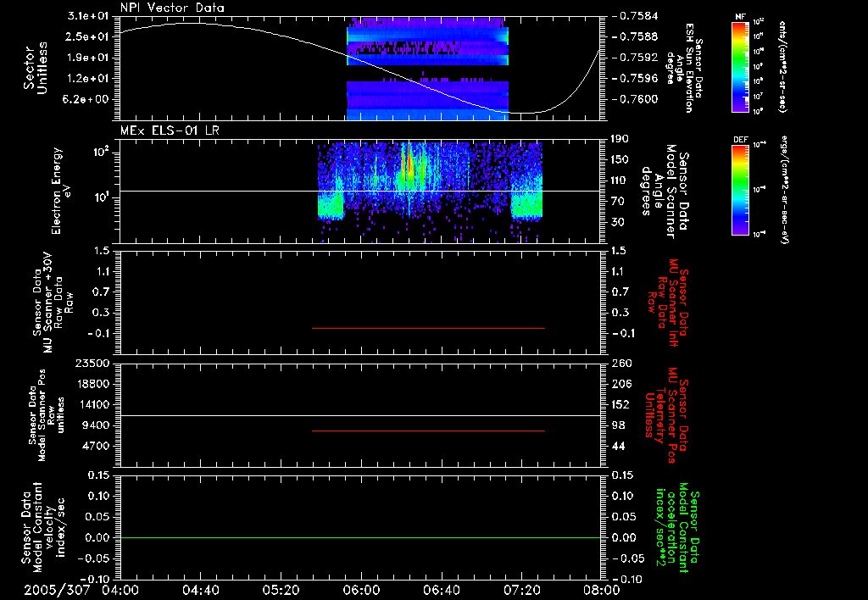Screen dimensions: 868x600
Task: Click the white sun elevation curve in NPI panel
Action: [x=360, y=68]
